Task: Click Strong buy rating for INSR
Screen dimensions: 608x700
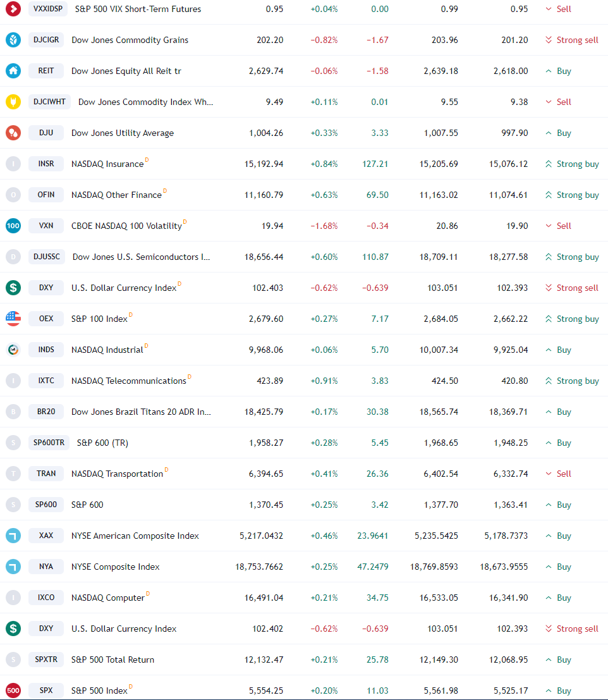Action: click(x=572, y=164)
